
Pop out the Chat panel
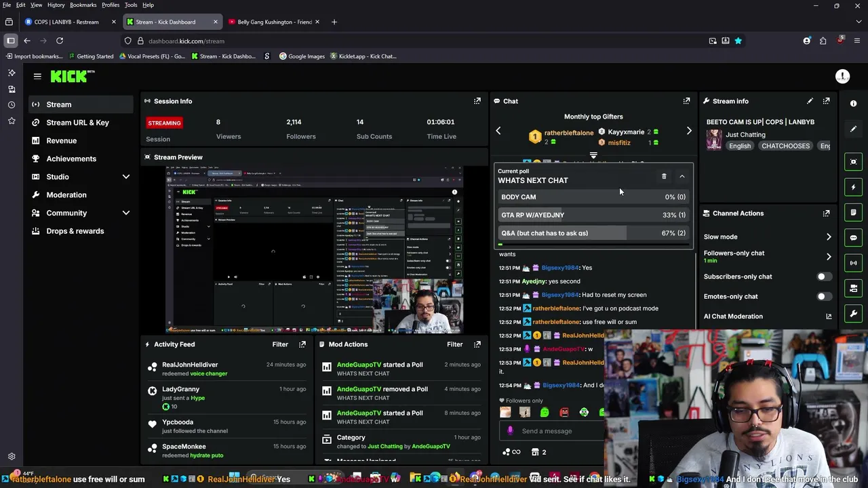tap(686, 101)
